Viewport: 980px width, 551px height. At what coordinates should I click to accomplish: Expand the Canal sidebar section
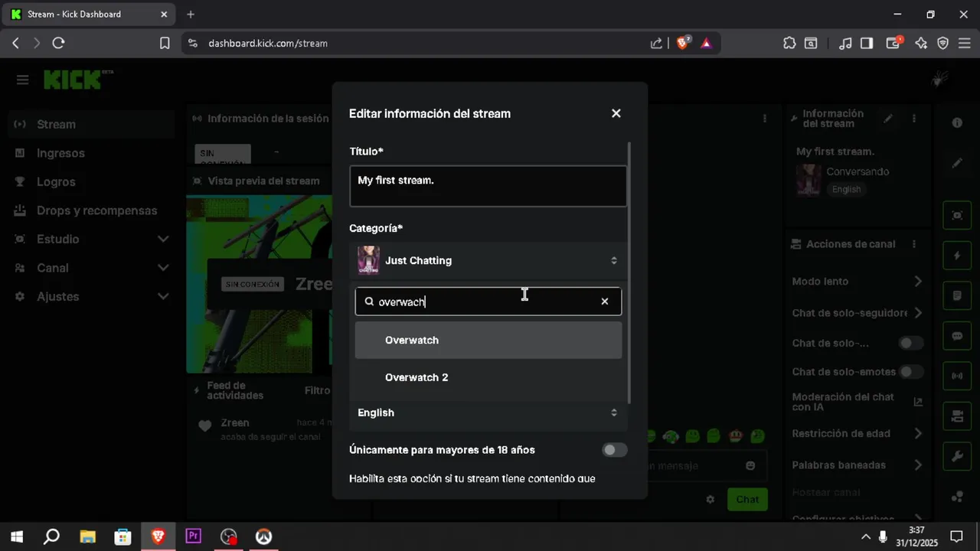click(91, 268)
